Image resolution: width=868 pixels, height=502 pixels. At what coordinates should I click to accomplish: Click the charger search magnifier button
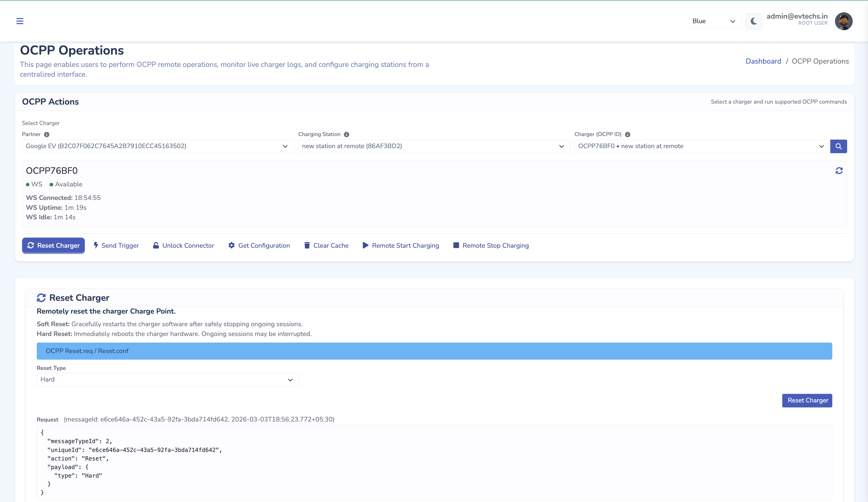[838, 146]
